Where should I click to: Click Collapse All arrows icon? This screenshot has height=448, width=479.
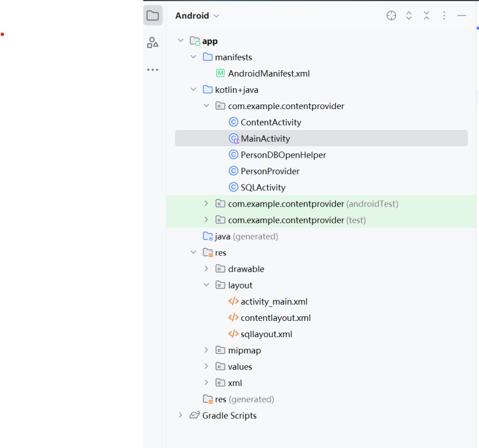coord(426,16)
